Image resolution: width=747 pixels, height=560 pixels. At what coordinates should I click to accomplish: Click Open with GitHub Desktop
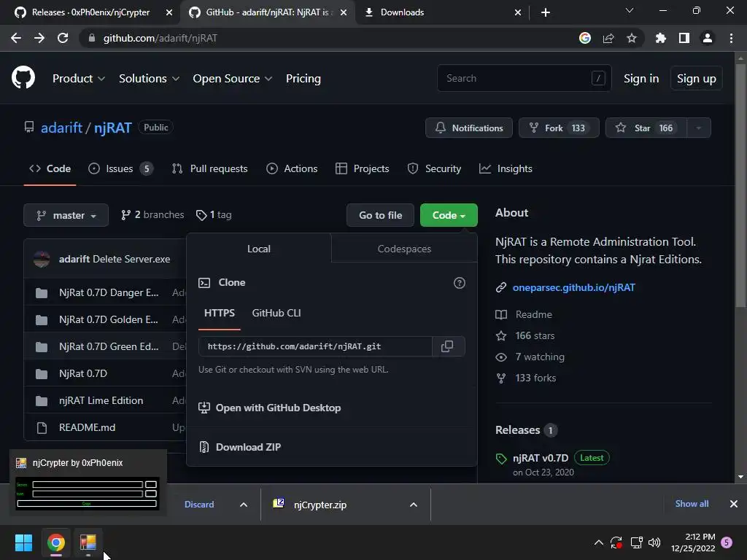(270, 408)
